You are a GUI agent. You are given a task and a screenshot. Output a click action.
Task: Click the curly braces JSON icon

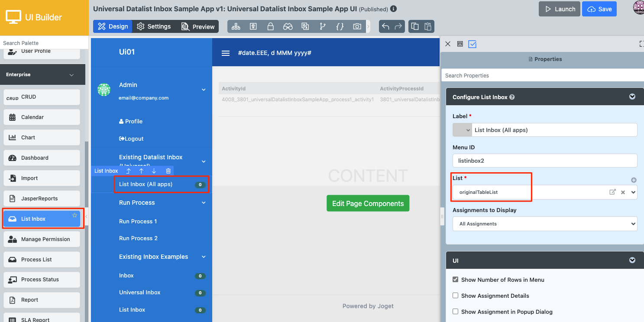pyautogui.click(x=340, y=26)
